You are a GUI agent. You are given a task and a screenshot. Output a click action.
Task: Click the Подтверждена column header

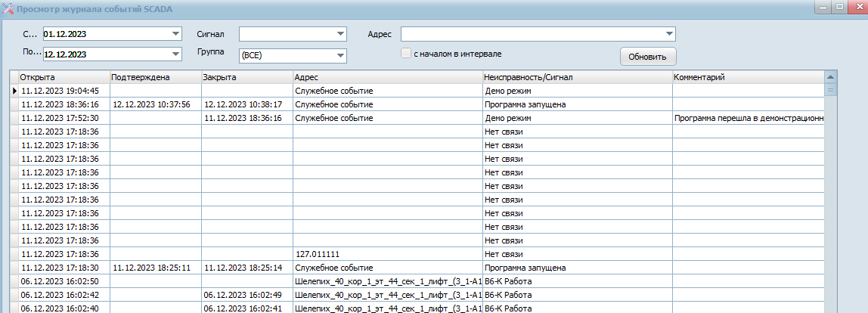pyautogui.click(x=154, y=77)
